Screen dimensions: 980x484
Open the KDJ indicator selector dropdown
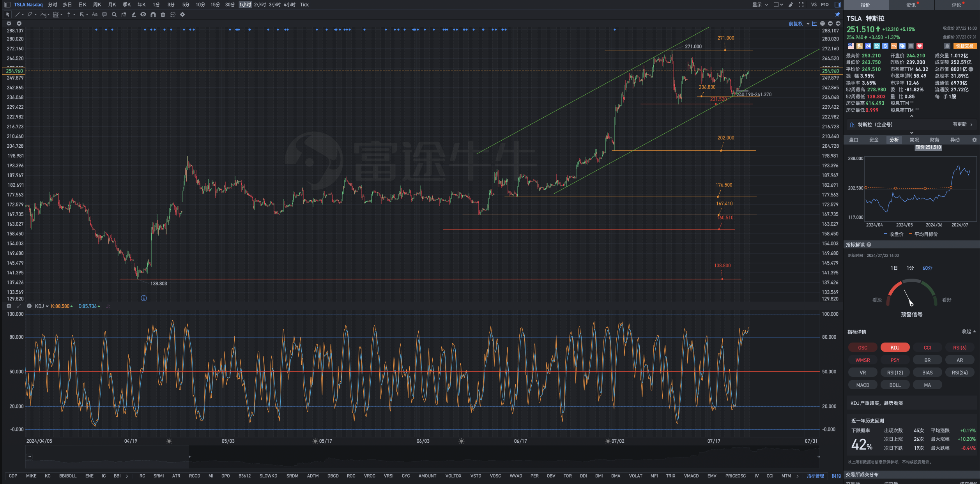[x=42, y=306]
